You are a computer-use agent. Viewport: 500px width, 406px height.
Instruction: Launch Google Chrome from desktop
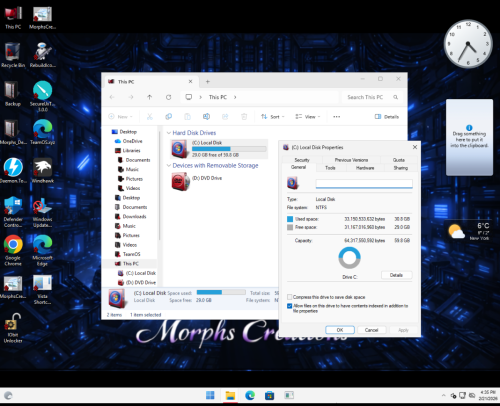click(13, 250)
